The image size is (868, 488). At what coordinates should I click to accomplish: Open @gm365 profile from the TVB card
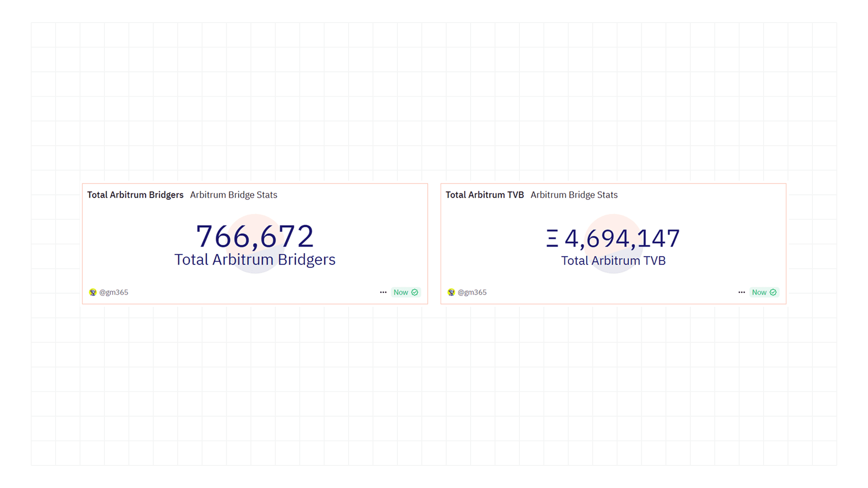click(472, 292)
